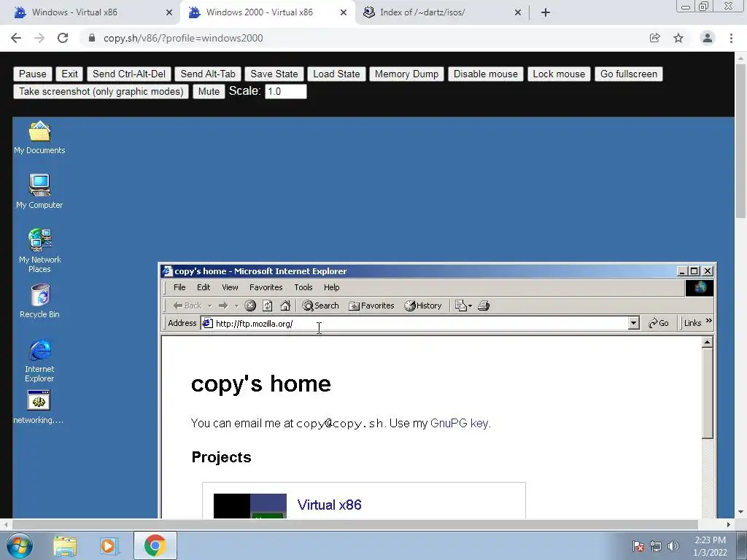Open the IE Favorites menu
Image resolution: width=747 pixels, height=560 pixels.
point(266,287)
